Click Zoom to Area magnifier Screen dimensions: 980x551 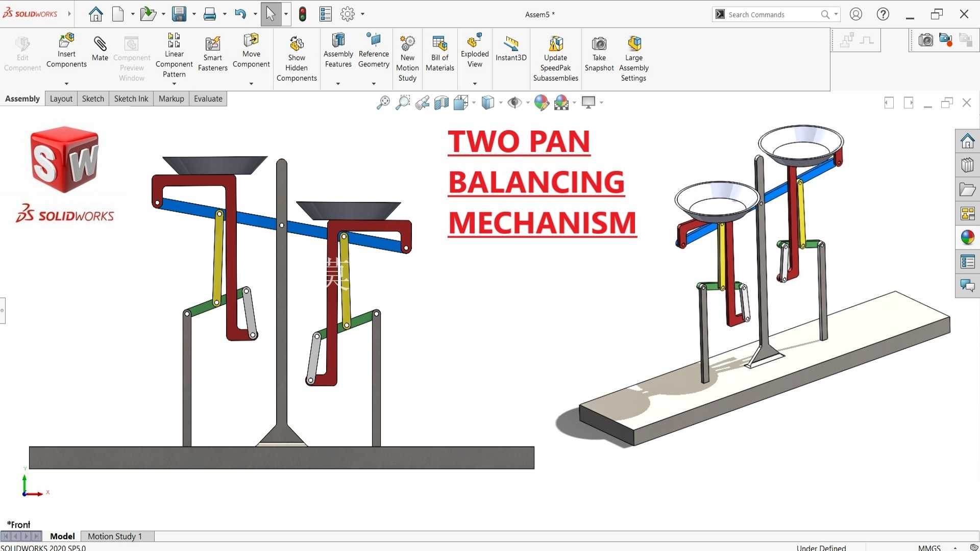[x=403, y=103]
